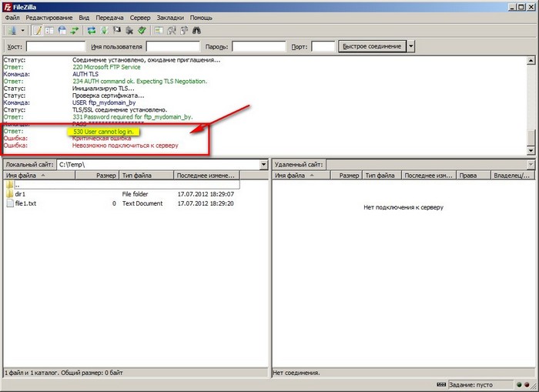This screenshot has width=539, height=392.
Task: Disconnect from the current server
Action: (x=129, y=31)
